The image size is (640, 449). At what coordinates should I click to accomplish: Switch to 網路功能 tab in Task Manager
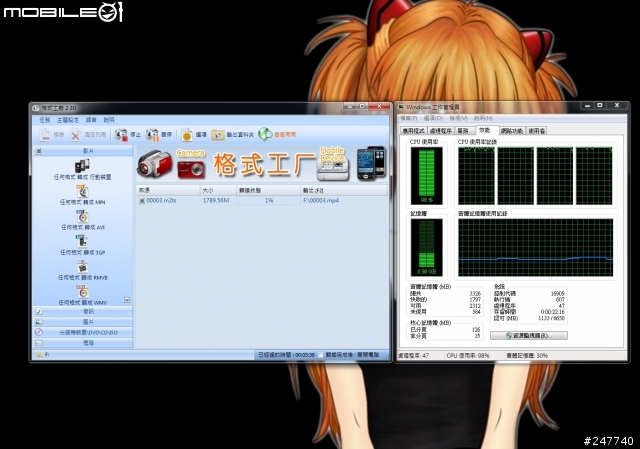pyautogui.click(x=512, y=131)
